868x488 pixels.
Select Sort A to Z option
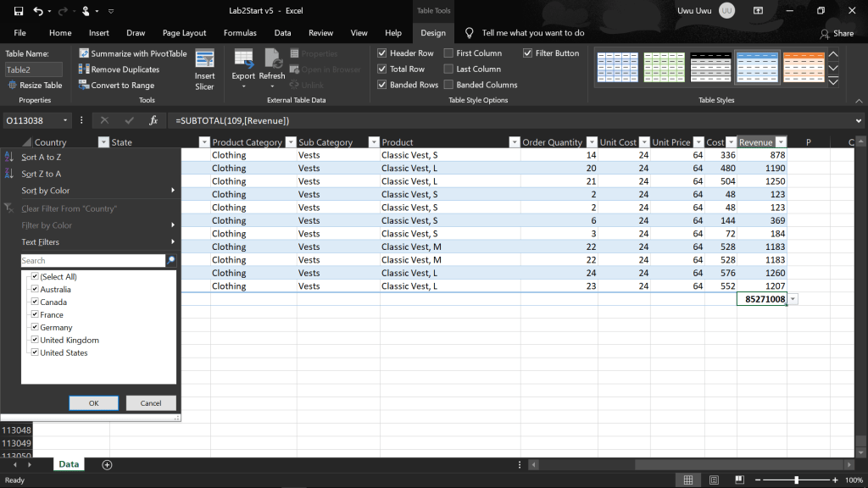[41, 158]
